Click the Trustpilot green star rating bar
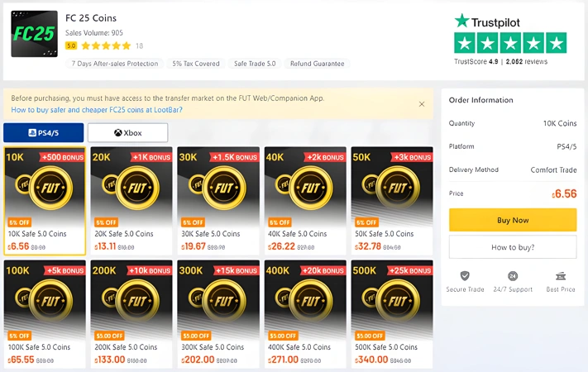 point(510,43)
